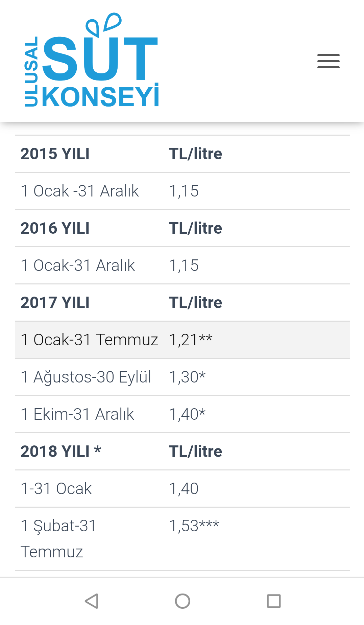The height and width of the screenshot is (625, 364).
Task: Tap the 1 Ocak -31 Aralık 2015 row
Action: pyautogui.click(x=183, y=191)
